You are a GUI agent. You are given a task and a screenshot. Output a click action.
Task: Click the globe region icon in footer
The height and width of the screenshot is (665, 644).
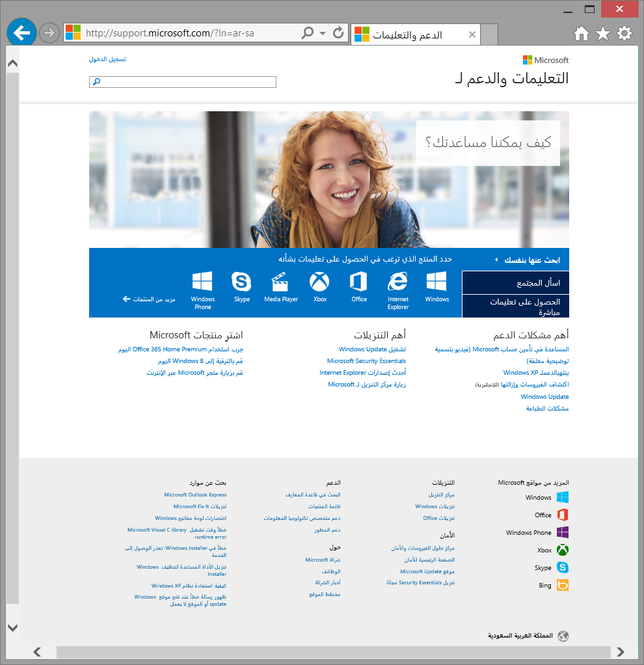click(563, 636)
